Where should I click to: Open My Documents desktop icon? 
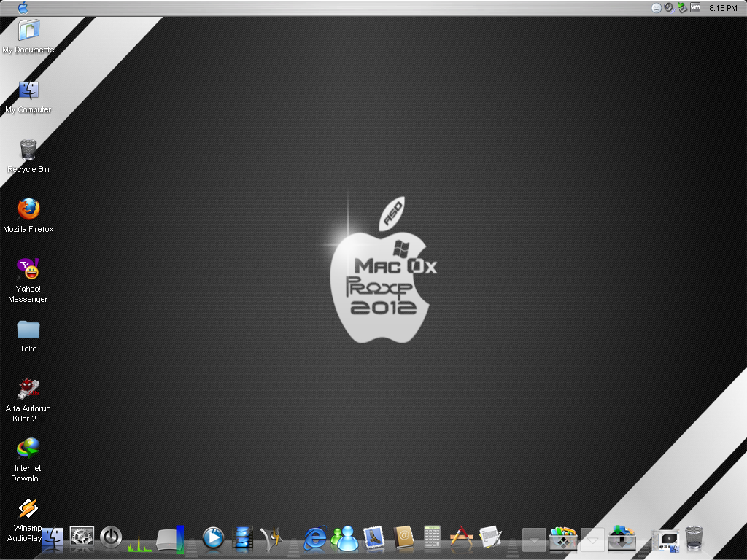point(28,36)
